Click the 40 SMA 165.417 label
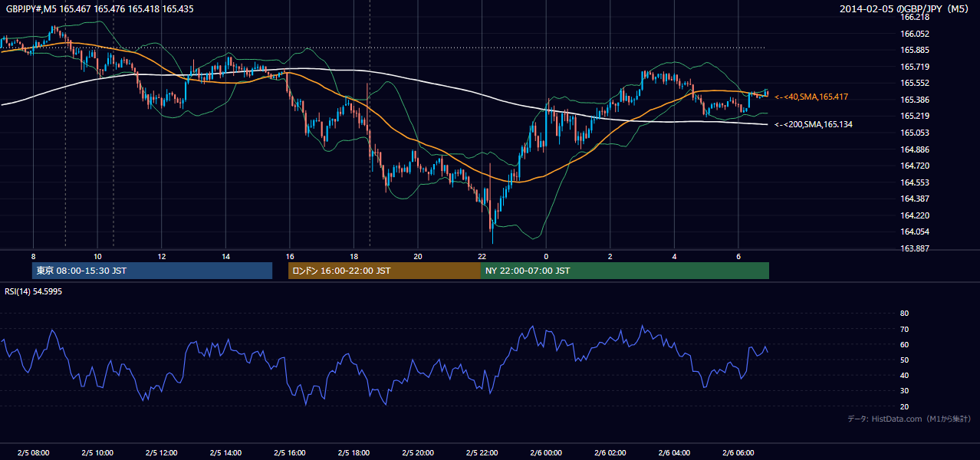Screen dimensions: 980x460 pyautogui.click(x=811, y=97)
